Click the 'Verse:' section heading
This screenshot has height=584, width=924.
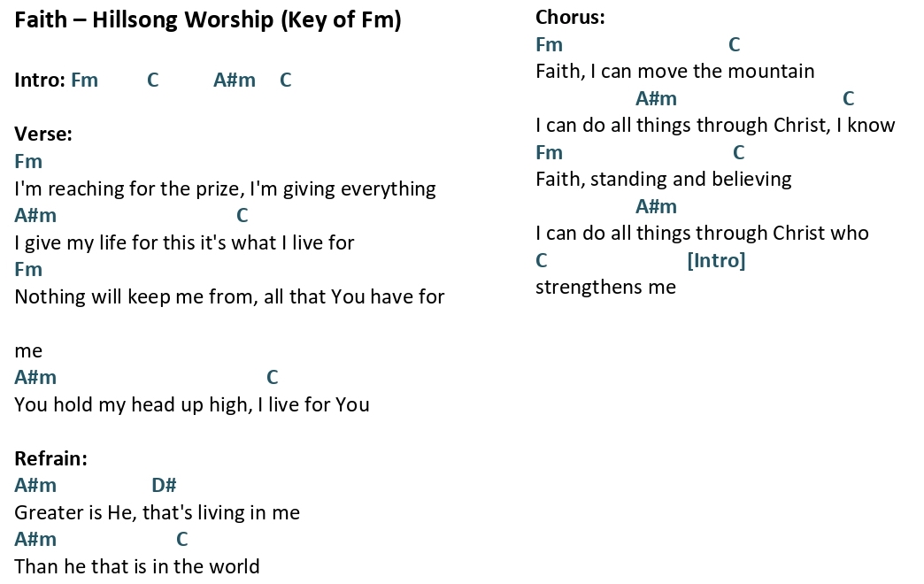(x=43, y=134)
